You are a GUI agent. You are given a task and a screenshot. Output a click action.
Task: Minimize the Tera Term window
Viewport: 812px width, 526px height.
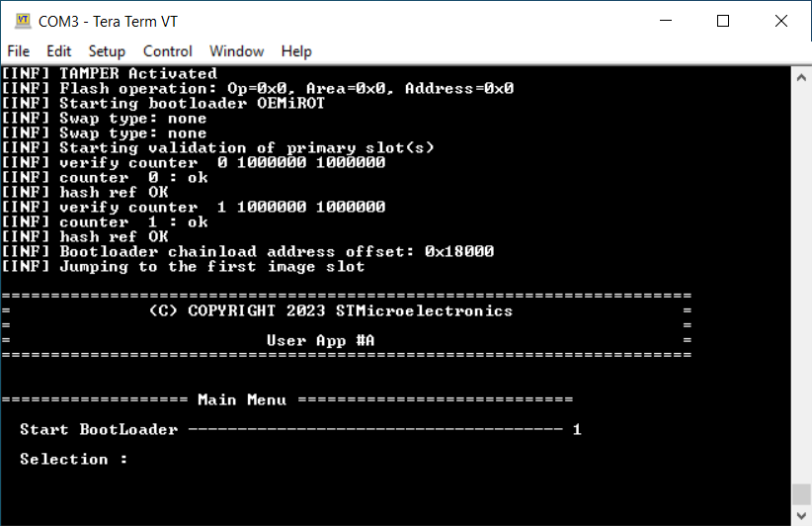click(666, 21)
